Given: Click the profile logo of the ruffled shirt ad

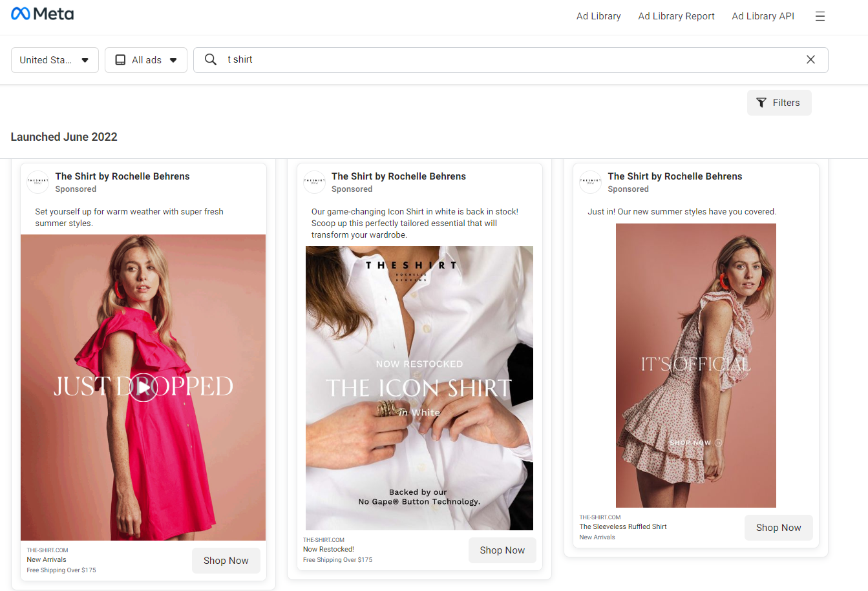Looking at the screenshot, I should point(591,182).
